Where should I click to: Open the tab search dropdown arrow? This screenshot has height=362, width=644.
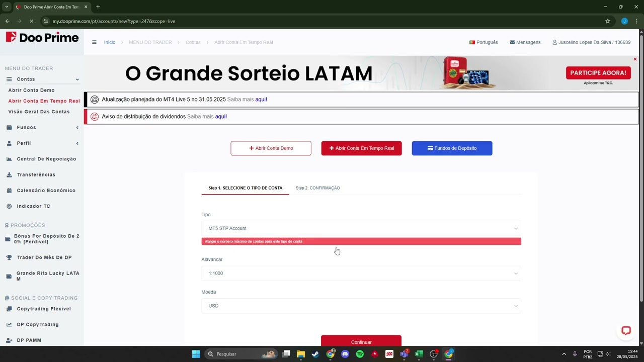(6, 7)
